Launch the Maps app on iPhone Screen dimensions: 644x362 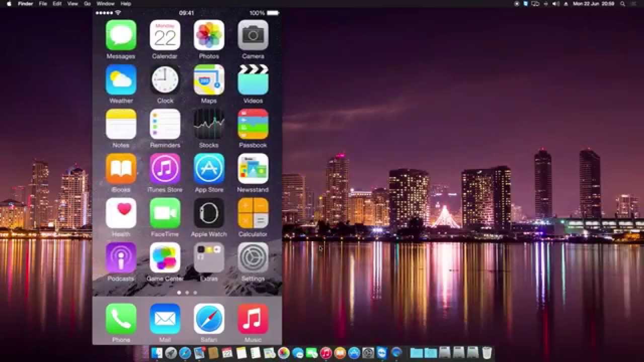tap(209, 79)
